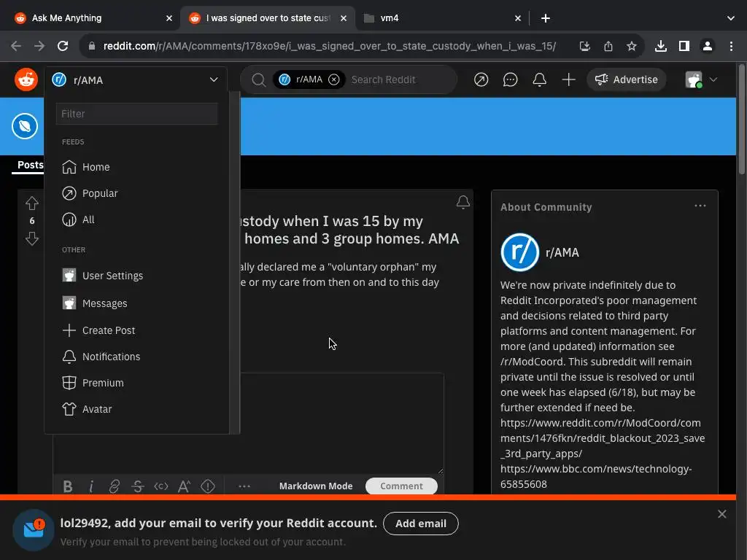Apply strikethrough in comment editor

coord(138,486)
